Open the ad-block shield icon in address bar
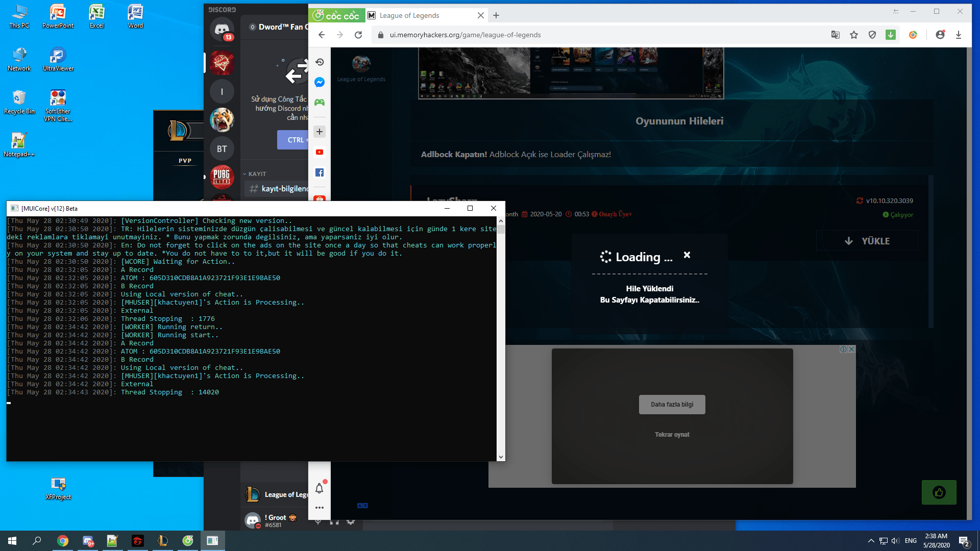 pos(872,35)
